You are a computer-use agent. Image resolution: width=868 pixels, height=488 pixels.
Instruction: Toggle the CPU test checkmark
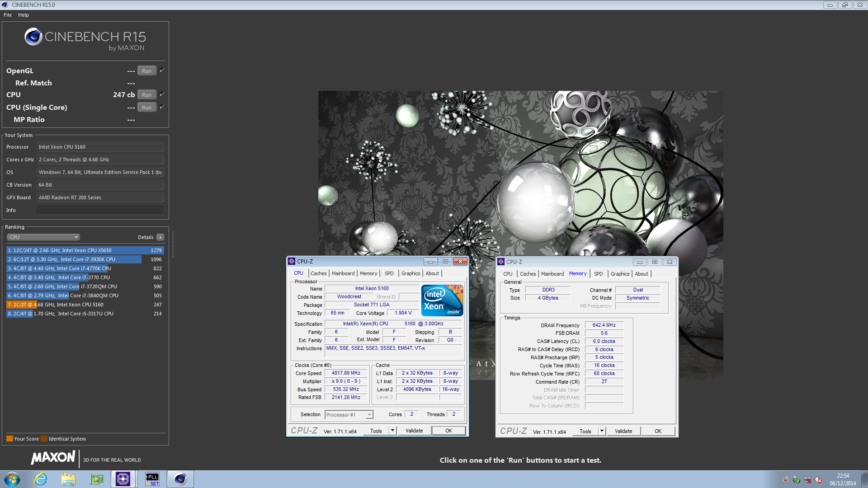162,94
